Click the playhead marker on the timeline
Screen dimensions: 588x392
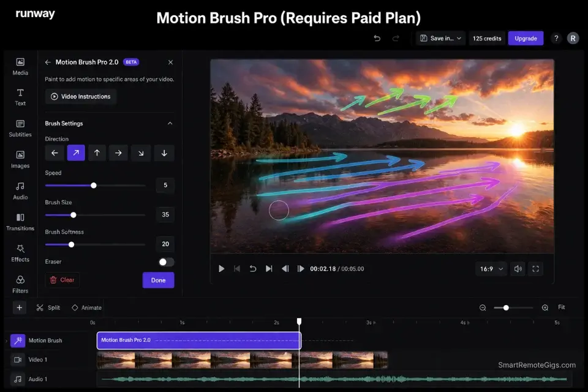[299, 321]
